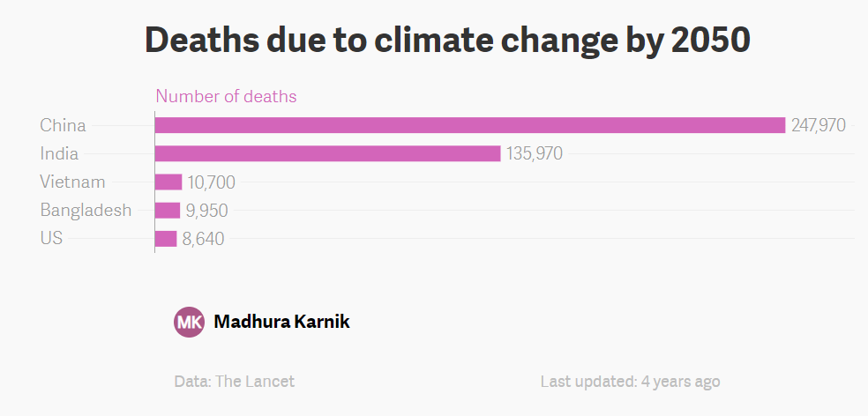Open Madhura Karnik's author link
Image resolution: width=868 pixels, height=416 pixels.
(281, 322)
